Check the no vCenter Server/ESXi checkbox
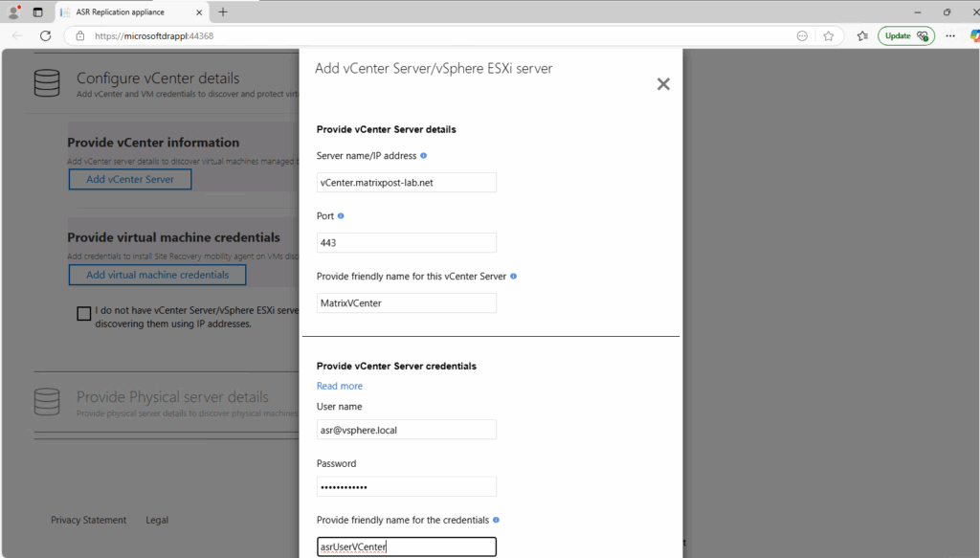Viewport: 980px width, 558px height. click(x=84, y=313)
